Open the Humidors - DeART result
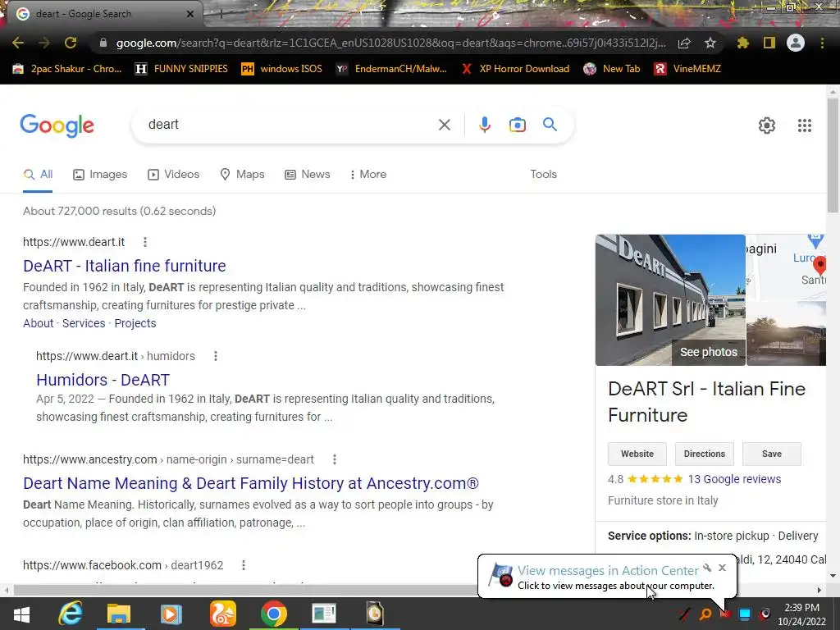 [x=103, y=380]
